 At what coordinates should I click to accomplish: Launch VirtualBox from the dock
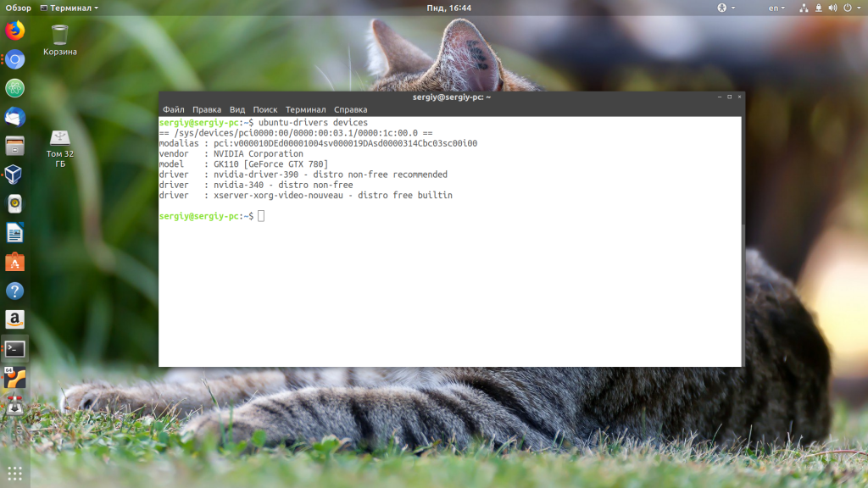point(15,175)
